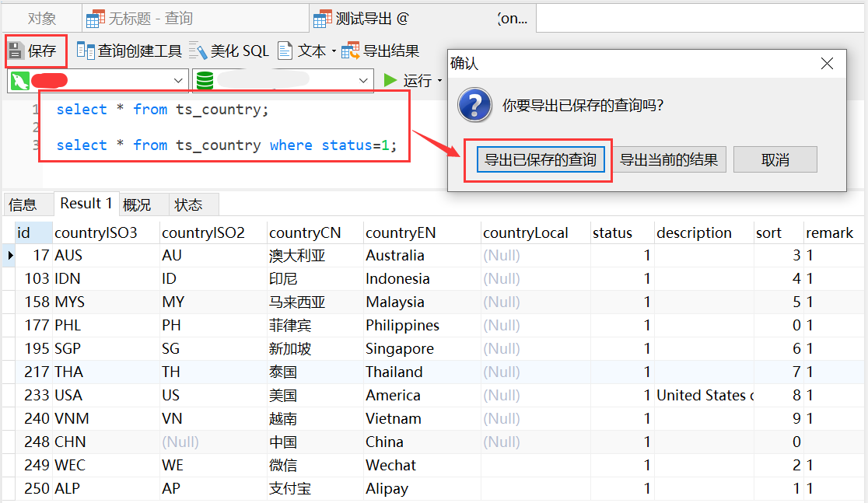Click the 取消 cancel button
This screenshot has height=503, width=868.
(x=775, y=159)
